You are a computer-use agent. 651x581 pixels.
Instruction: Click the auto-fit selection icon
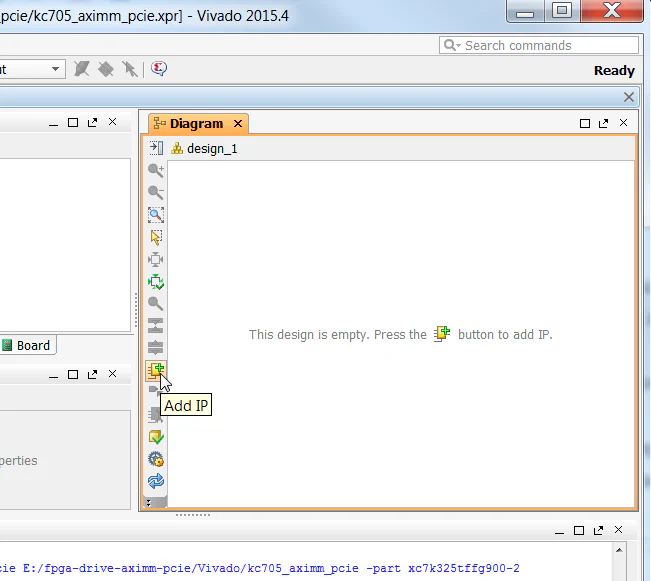pos(156,260)
